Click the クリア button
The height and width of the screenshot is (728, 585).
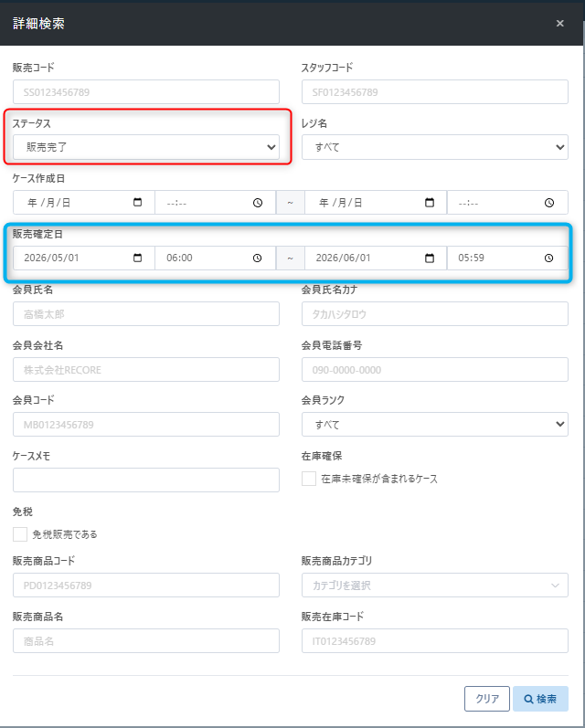click(x=487, y=699)
